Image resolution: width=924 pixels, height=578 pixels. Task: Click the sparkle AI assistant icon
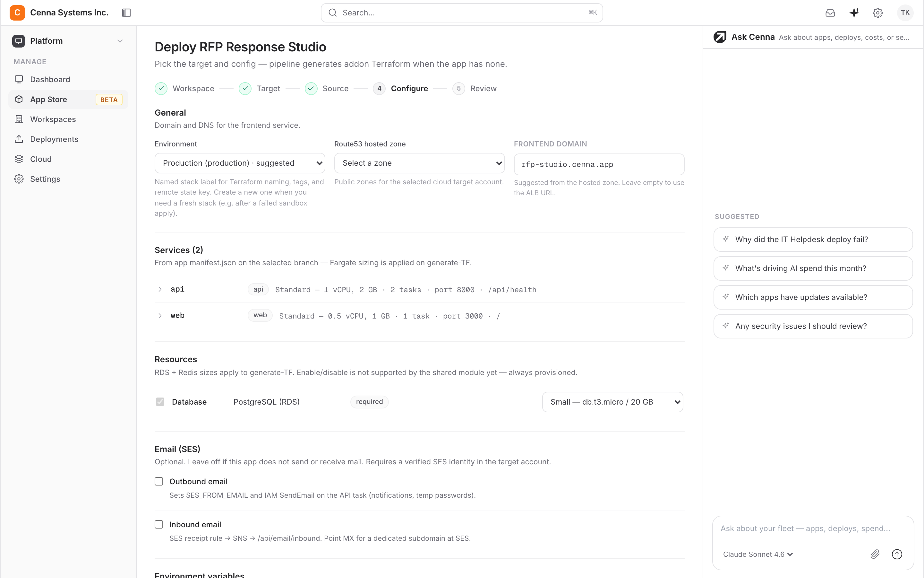(854, 13)
